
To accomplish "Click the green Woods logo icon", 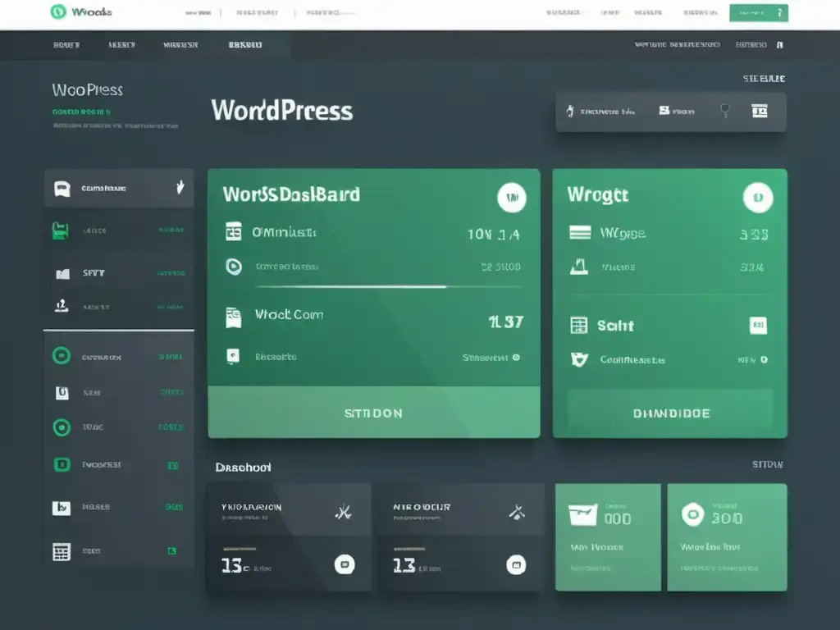I will coord(58,11).
